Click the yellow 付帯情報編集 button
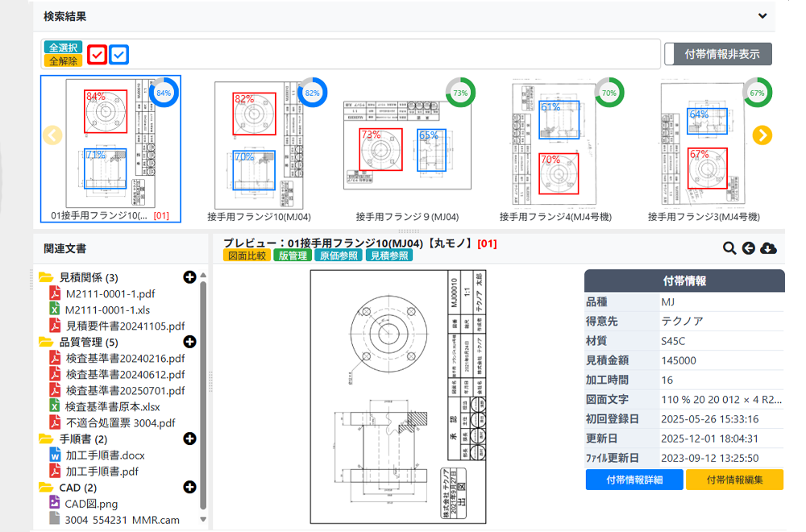This screenshot has height=532, width=806. click(734, 480)
